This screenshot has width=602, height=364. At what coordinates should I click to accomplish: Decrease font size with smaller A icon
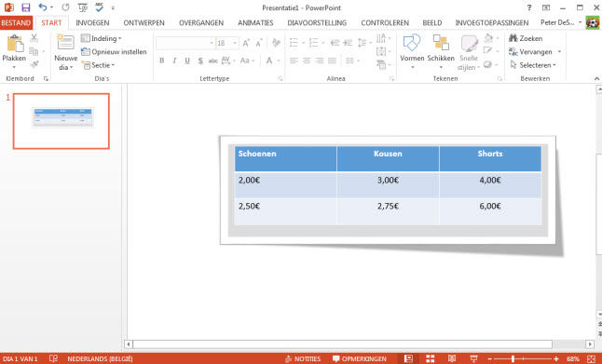pyautogui.click(x=259, y=43)
